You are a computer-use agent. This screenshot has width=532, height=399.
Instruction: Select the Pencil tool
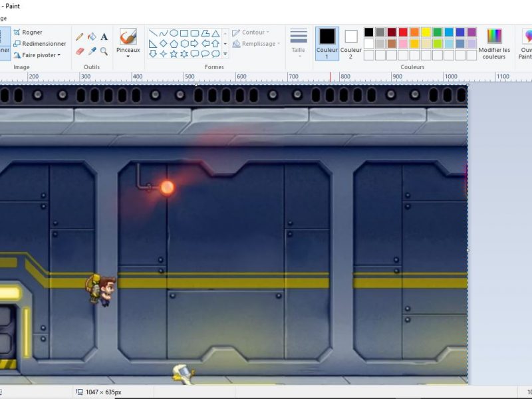[x=79, y=37]
